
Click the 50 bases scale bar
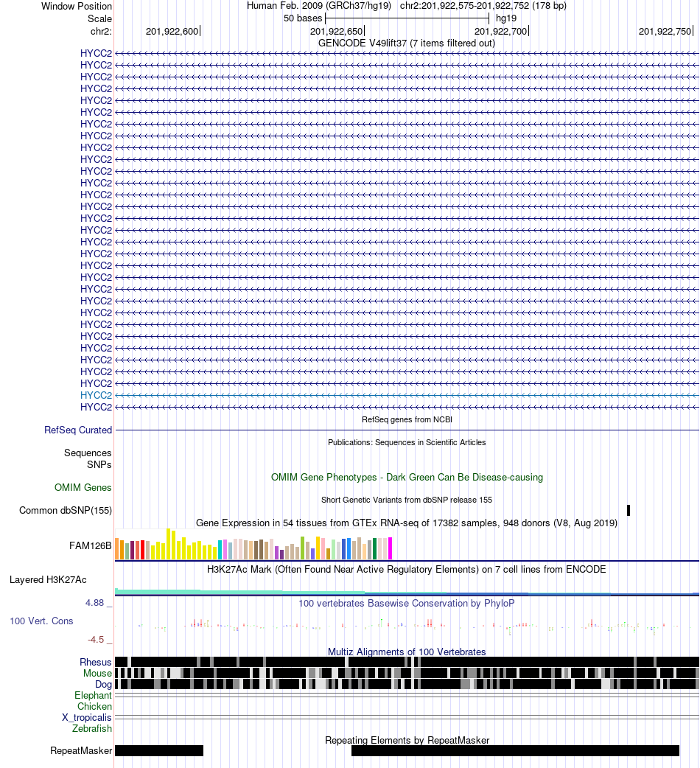coord(407,18)
